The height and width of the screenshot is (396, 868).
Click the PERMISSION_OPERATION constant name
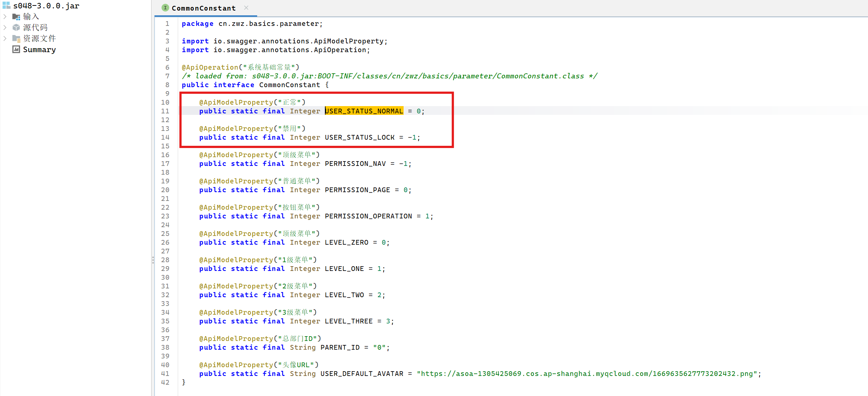368,216
